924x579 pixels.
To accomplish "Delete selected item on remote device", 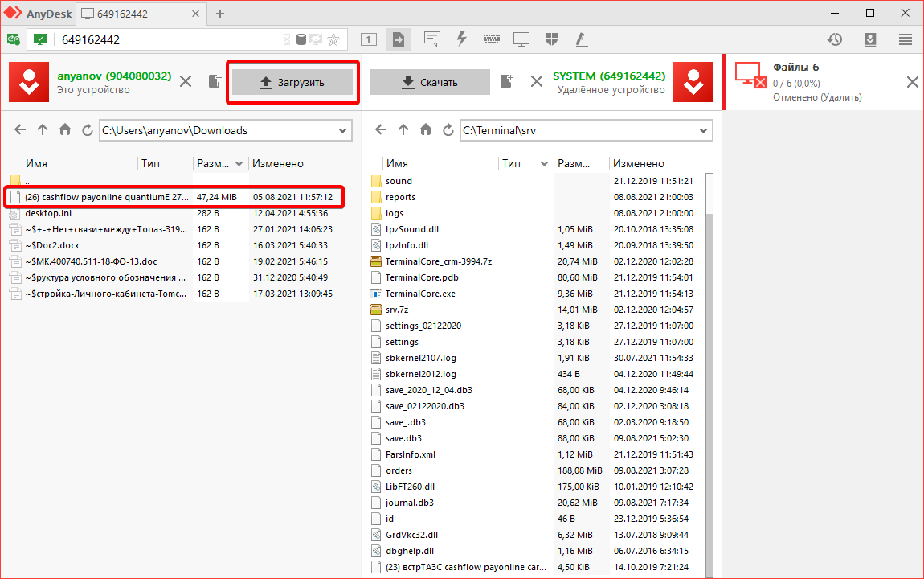I will (x=536, y=81).
